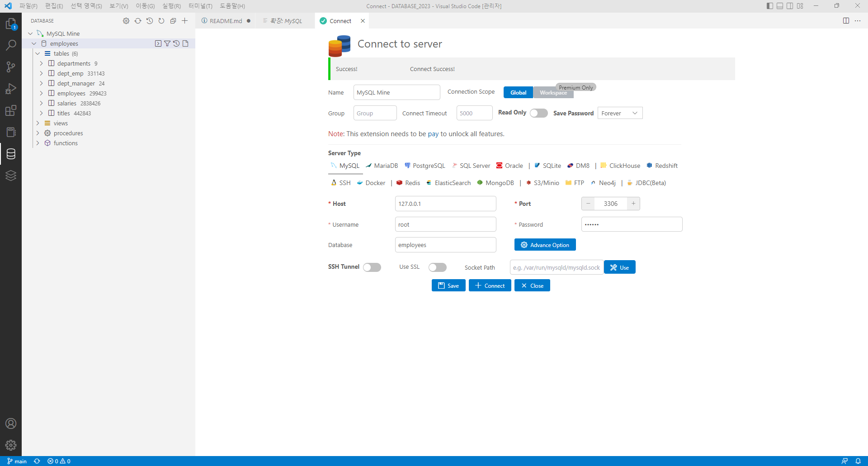Switch to 확장: MySQL tab
Viewport: 868px width, 466px height.
point(286,21)
